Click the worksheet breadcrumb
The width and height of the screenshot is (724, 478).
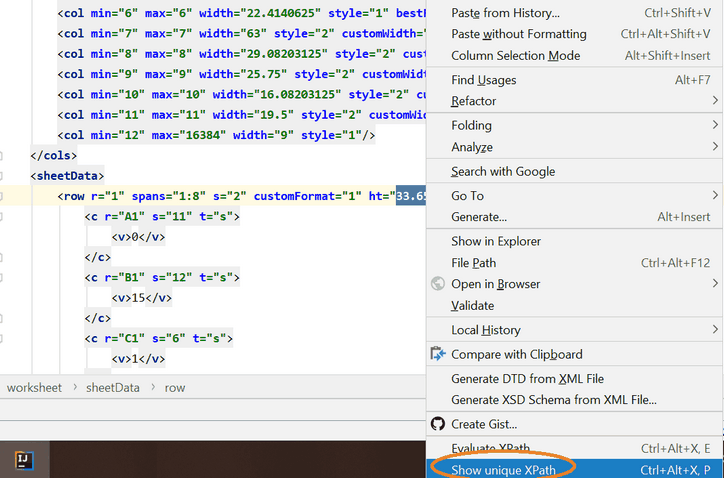click(x=34, y=387)
